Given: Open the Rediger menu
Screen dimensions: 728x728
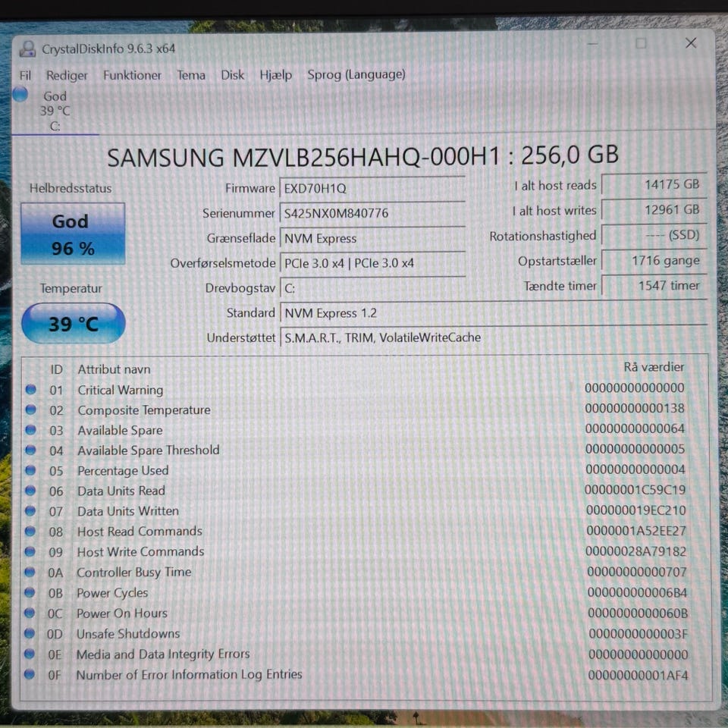Looking at the screenshot, I should [x=67, y=75].
